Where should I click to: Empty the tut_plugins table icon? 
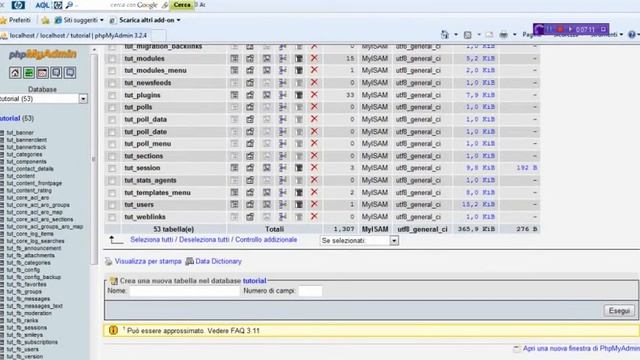click(299, 95)
